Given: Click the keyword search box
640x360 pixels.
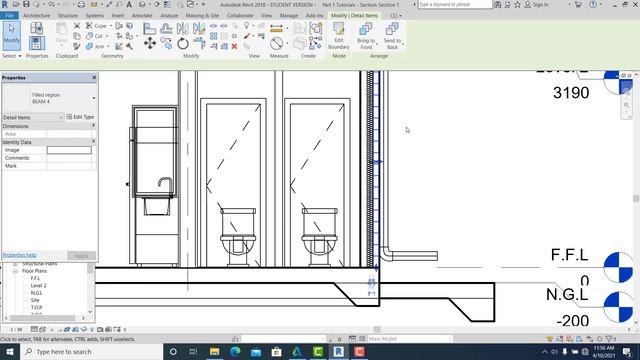Looking at the screenshot, I should pyautogui.click(x=455, y=4).
